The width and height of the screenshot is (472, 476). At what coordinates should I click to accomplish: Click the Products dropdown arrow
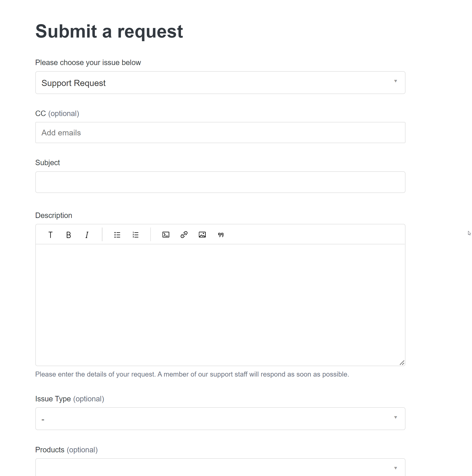coord(395,468)
